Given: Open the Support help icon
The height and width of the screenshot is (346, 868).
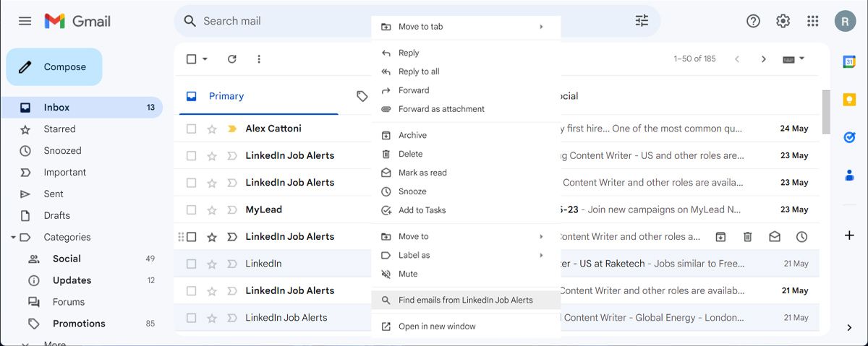Looking at the screenshot, I should coord(753,21).
